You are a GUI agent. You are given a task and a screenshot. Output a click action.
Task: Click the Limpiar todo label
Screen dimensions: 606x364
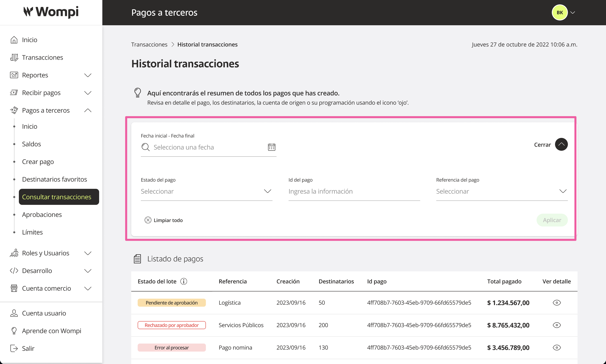click(168, 220)
